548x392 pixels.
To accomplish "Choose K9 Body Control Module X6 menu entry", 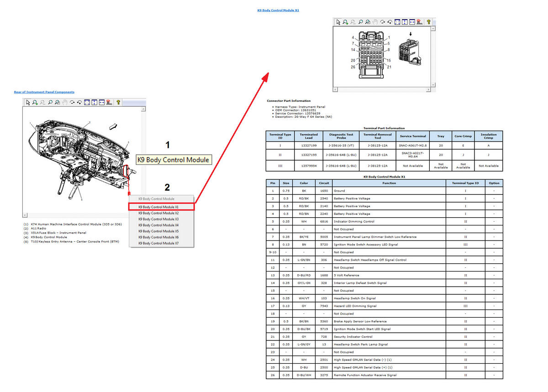I will [x=162, y=237].
